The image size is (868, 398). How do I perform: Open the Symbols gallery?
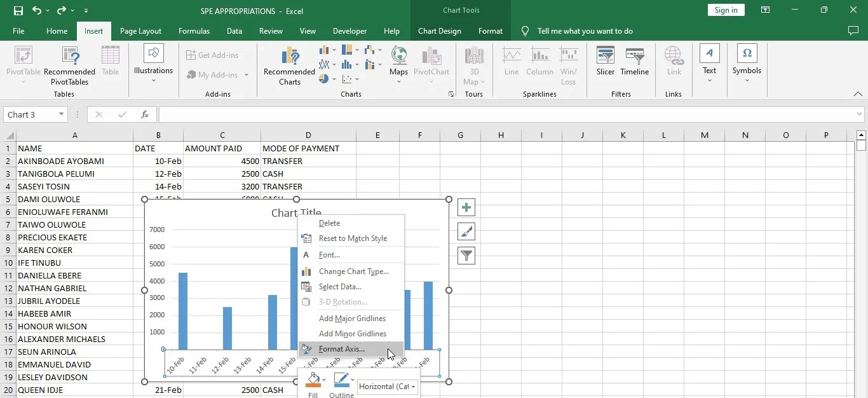point(746,62)
